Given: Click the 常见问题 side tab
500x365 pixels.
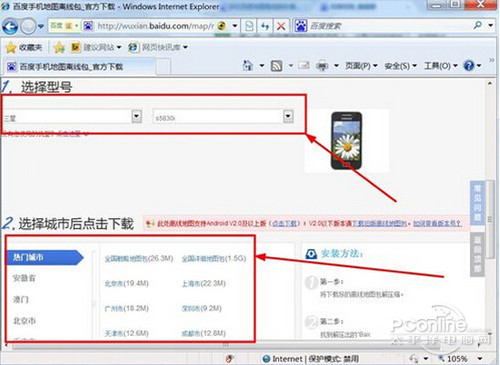Looking at the screenshot, I should [x=477, y=203].
